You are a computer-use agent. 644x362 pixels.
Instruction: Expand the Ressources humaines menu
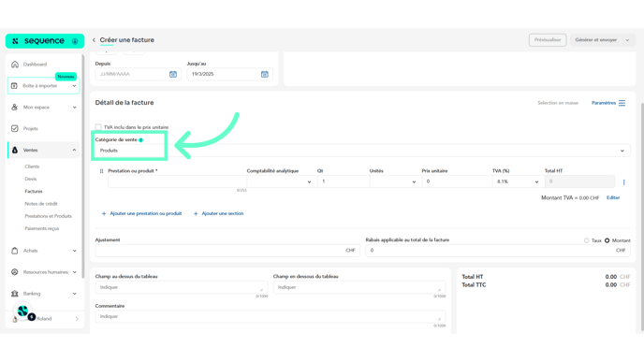[74, 272]
